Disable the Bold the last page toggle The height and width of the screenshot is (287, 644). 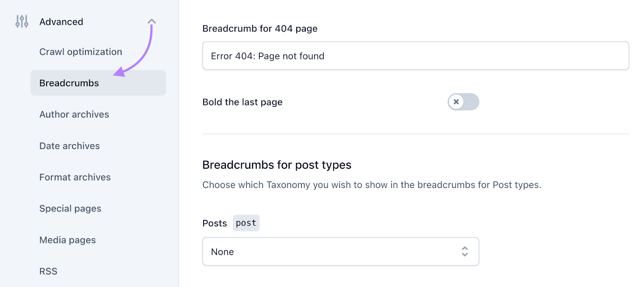click(463, 102)
